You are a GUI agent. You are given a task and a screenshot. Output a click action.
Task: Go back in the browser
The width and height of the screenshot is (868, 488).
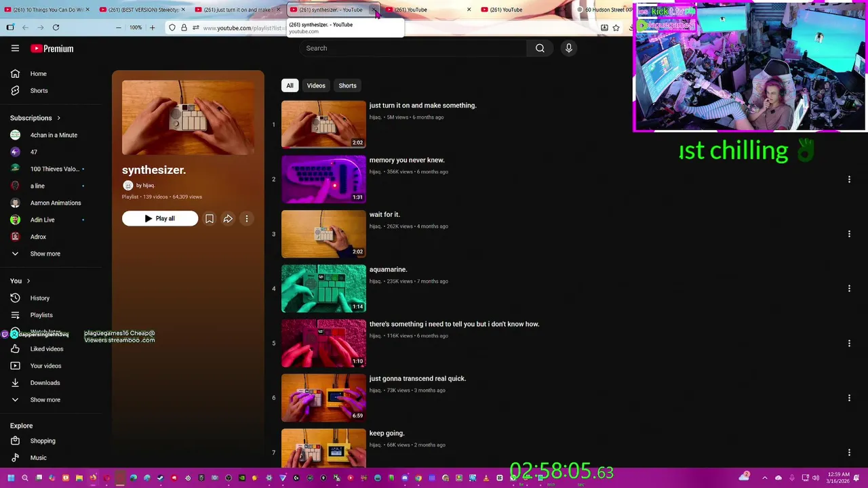click(x=25, y=28)
